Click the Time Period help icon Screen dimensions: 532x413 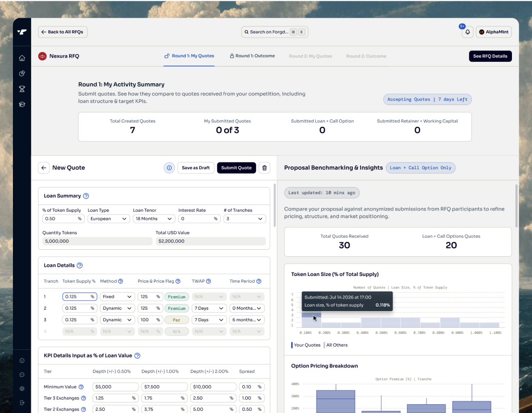pyautogui.click(x=258, y=281)
